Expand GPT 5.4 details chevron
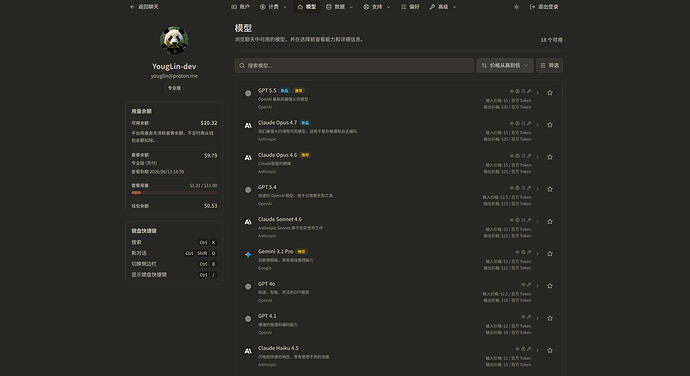 538,189
